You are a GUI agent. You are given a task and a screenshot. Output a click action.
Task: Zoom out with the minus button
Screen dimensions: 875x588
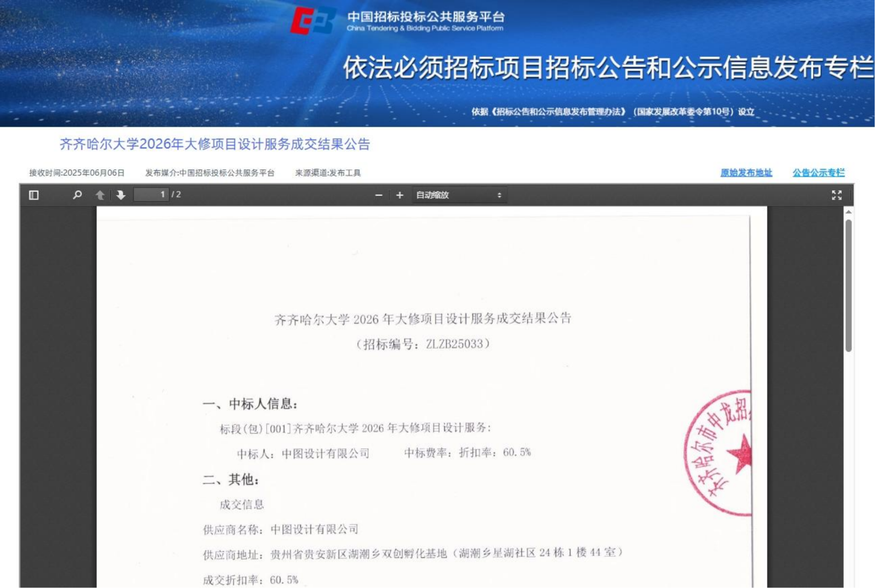(379, 195)
